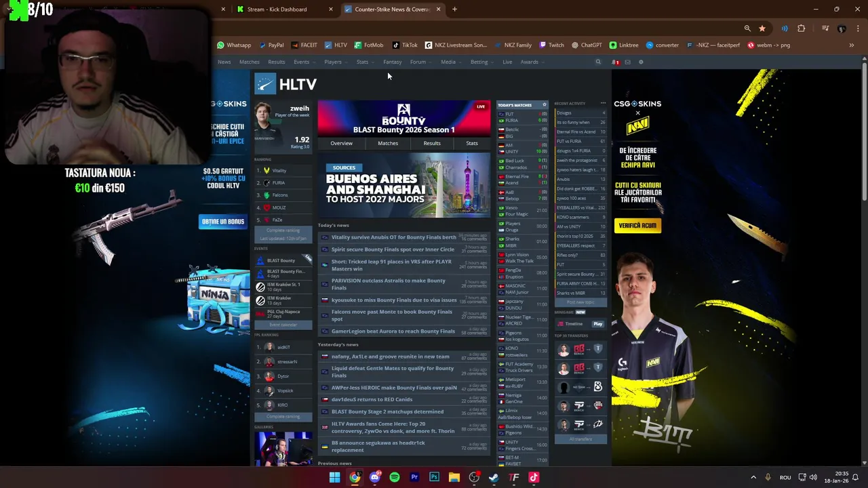Open BLAST Bounty Overview tab
The height and width of the screenshot is (488, 868).
pyautogui.click(x=341, y=143)
